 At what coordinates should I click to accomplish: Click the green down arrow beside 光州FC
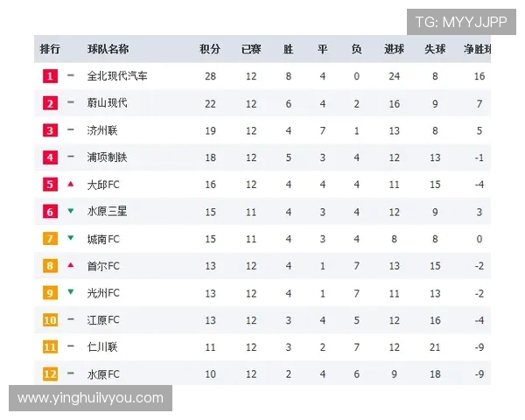pyautogui.click(x=71, y=293)
